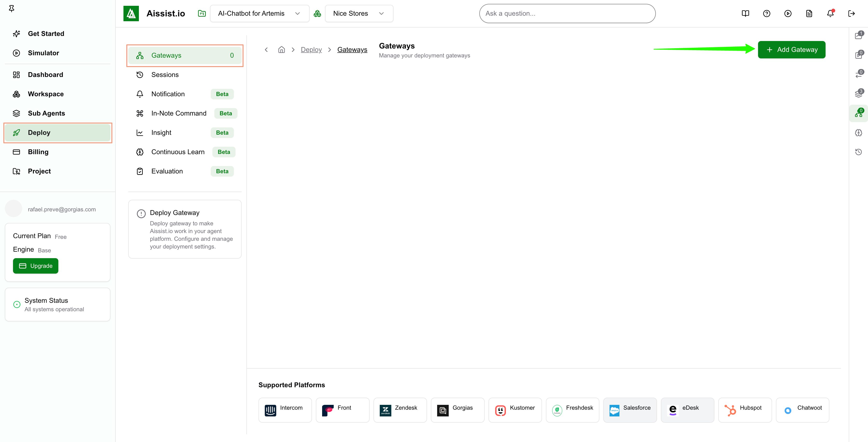Open Billing in sidebar

tap(58, 152)
